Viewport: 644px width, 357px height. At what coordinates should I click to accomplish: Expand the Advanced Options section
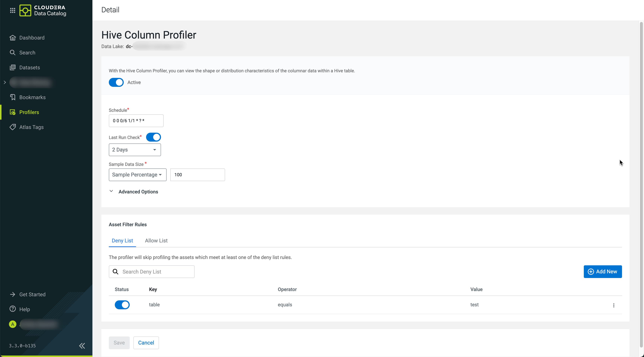point(138,192)
